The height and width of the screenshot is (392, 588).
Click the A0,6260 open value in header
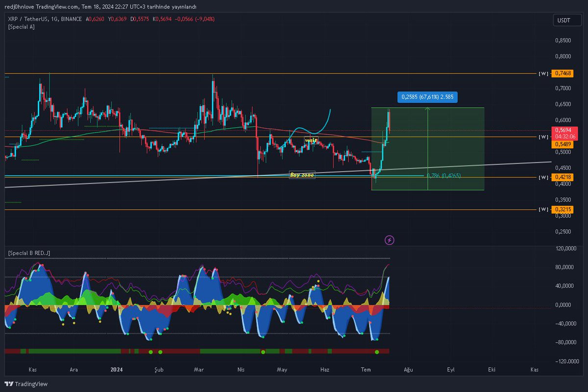click(x=95, y=19)
